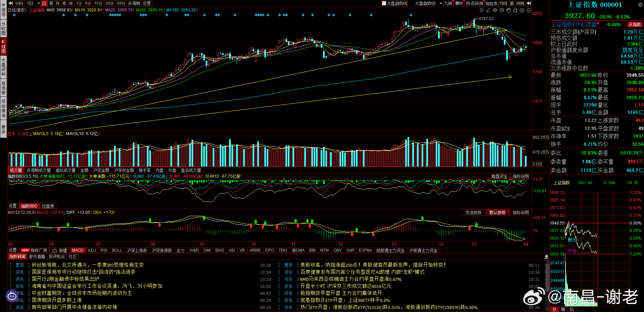Screen dimensions: 644x312
Task: Open the 大盘资料 sidebar item
Action: point(3,67)
